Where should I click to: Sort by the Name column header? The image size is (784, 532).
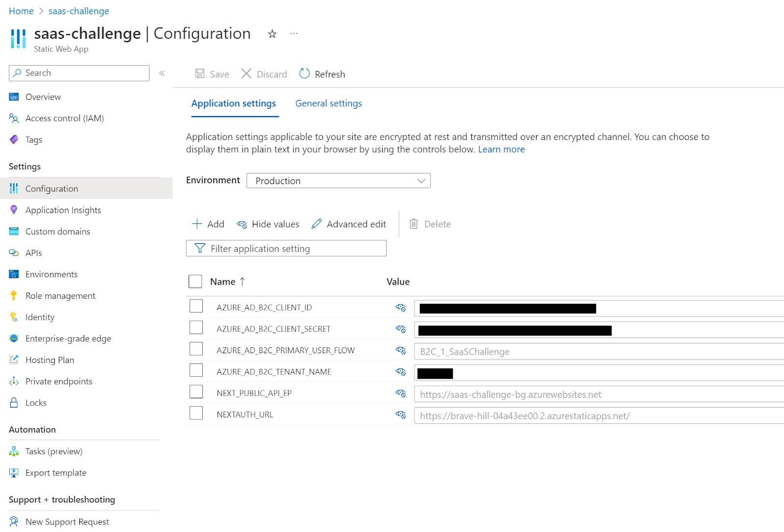[227, 282]
